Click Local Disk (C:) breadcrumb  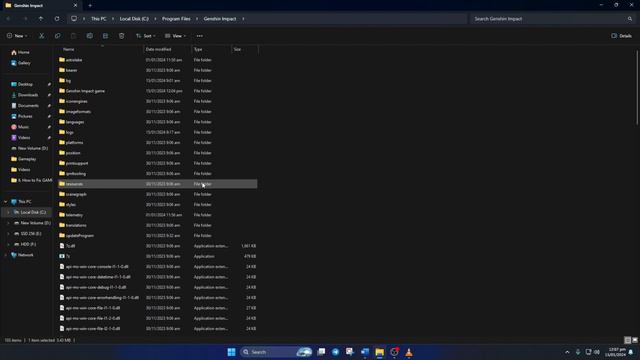(x=134, y=19)
